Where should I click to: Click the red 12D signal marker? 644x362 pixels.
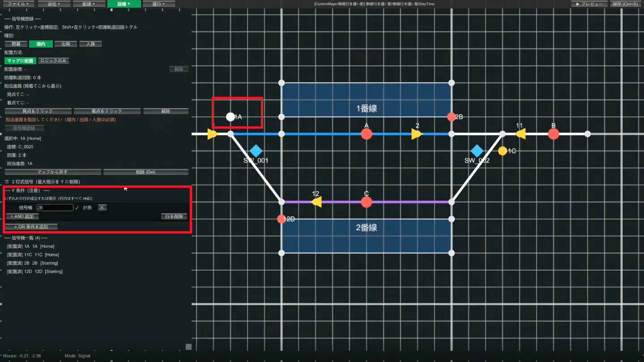click(281, 219)
